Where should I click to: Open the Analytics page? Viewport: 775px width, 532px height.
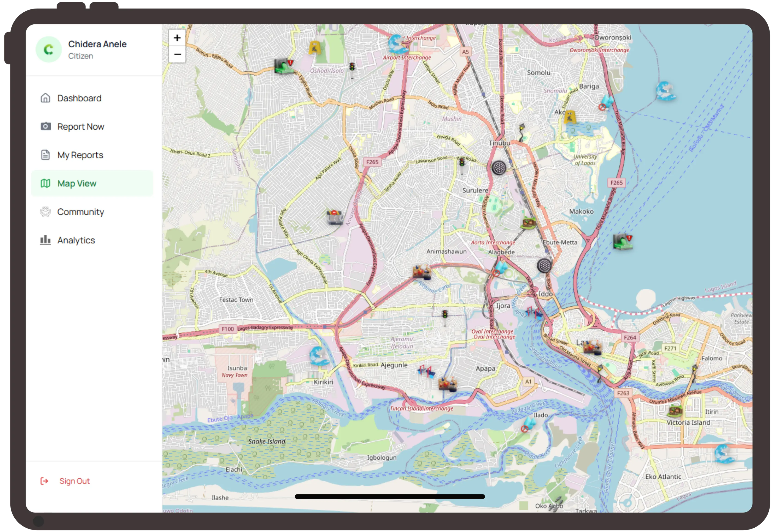pos(76,240)
